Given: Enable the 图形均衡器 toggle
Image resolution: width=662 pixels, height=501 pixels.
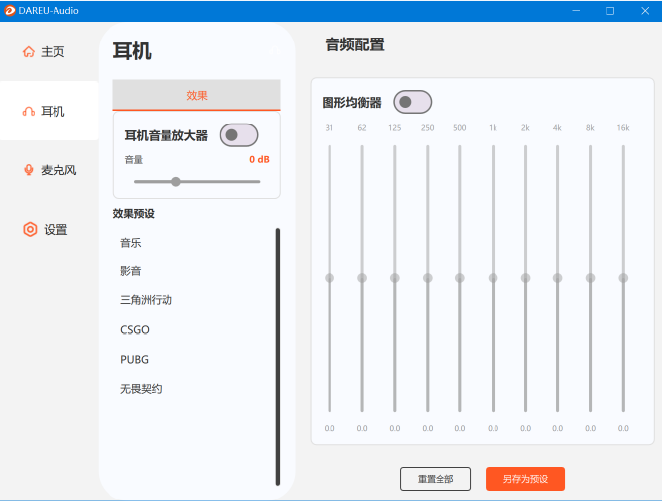Looking at the screenshot, I should [412, 102].
